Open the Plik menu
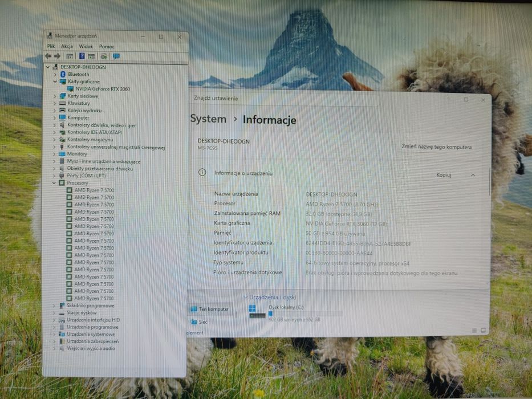Image resolution: width=532 pixels, height=399 pixels. tap(51, 46)
